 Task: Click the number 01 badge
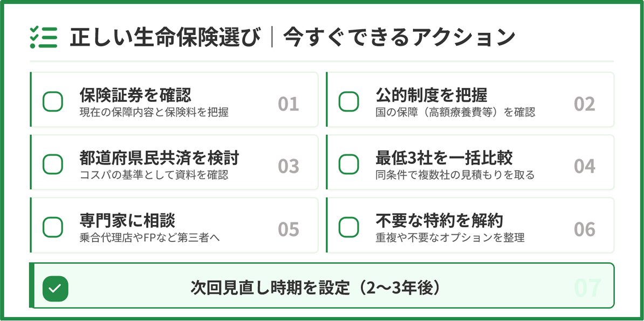pos(289,104)
